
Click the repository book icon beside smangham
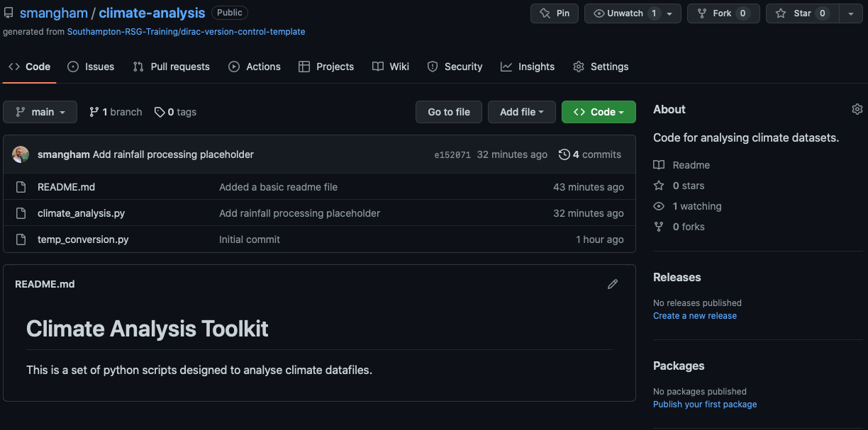(x=9, y=12)
